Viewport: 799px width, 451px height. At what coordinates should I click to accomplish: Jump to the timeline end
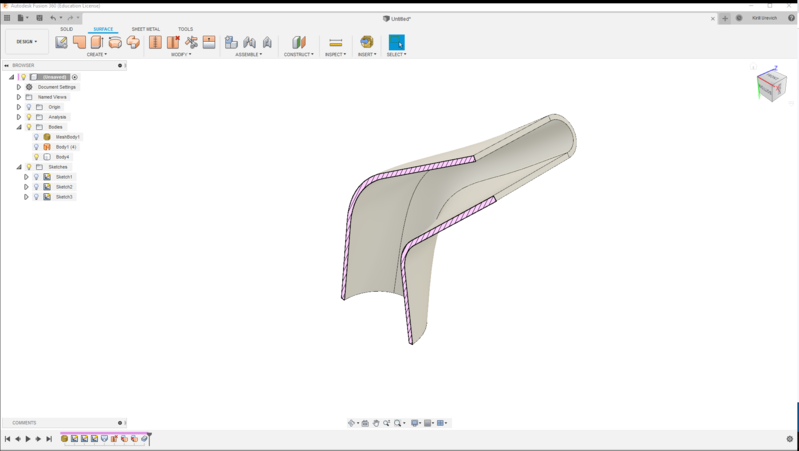tap(49, 439)
